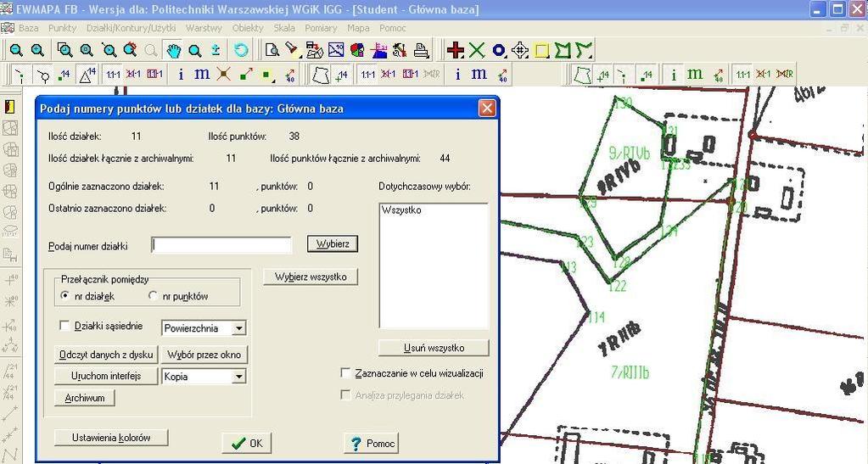
Task: Focus the 'Podaj numer działki' input field
Action: tap(221, 245)
